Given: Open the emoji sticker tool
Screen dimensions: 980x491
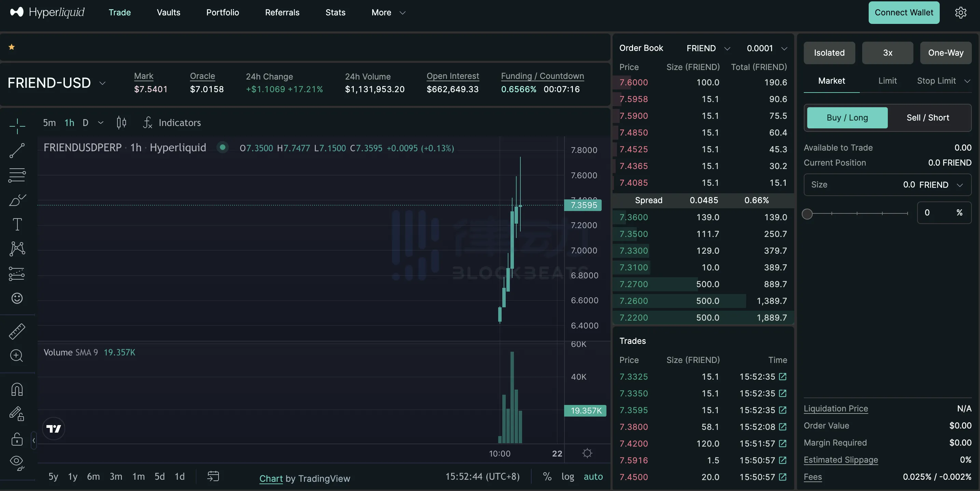Looking at the screenshot, I should pyautogui.click(x=17, y=298).
